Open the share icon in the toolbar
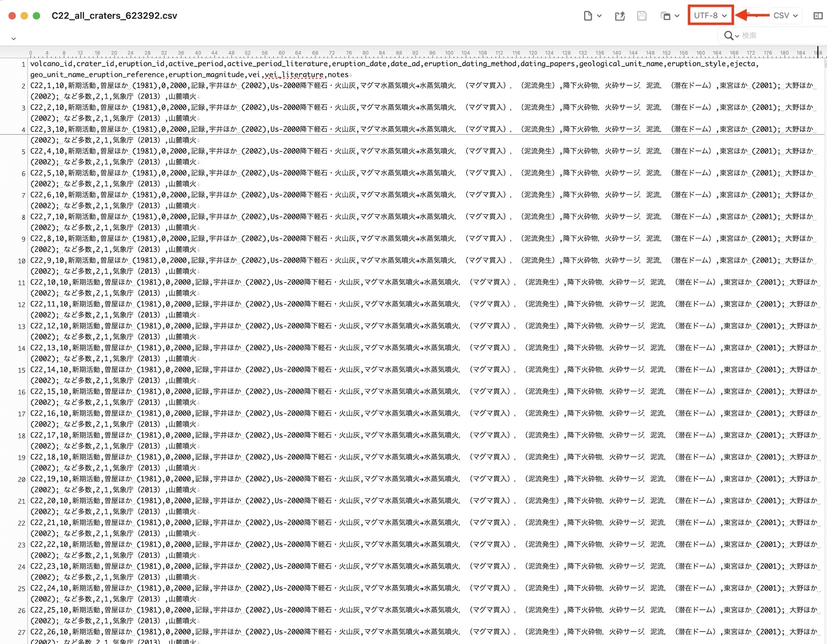The image size is (827, 644). 619,16
